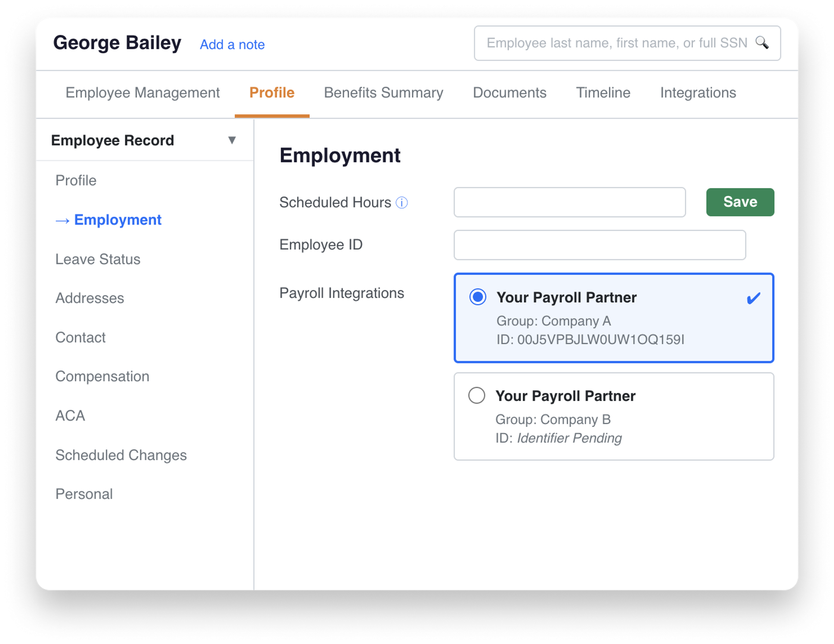
Task: Open Leave Status in the sidebar
Action: point(98,259)
